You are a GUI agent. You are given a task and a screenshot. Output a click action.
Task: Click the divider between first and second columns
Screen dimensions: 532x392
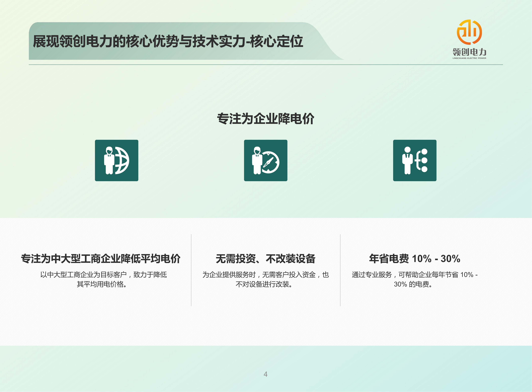coord(191,270)
